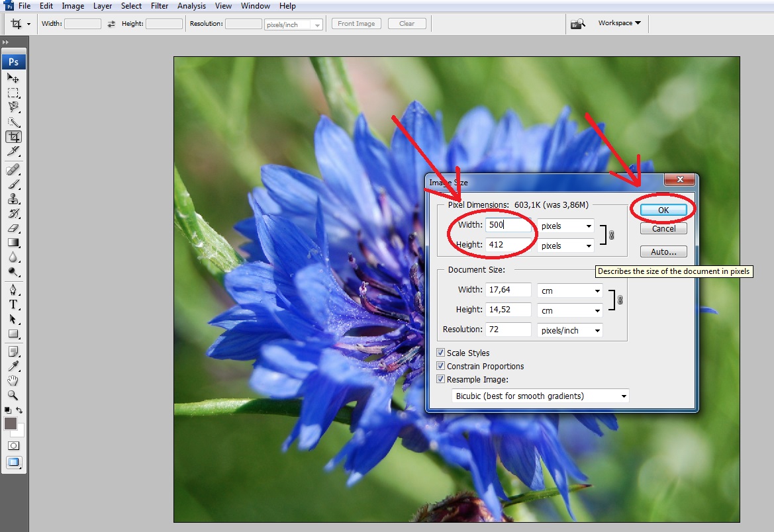Disable Constrain Proportions
This screenshot has height=532, width=774.
(441, 366)
